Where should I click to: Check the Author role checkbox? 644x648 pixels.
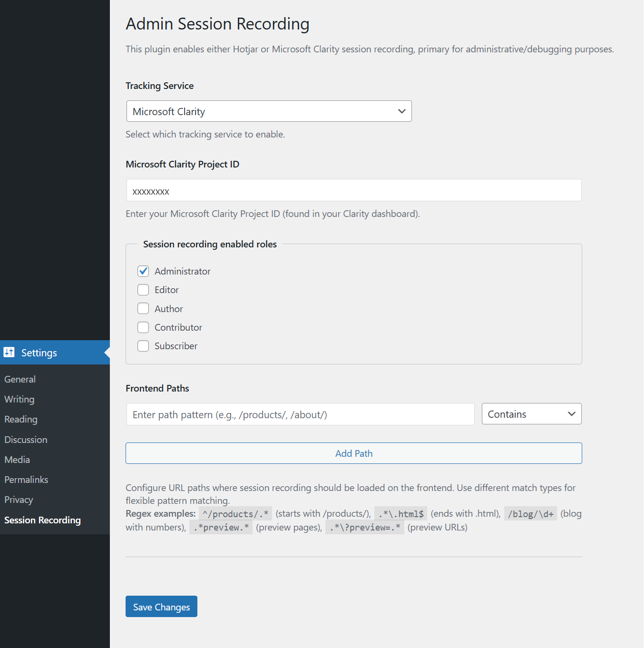coord(143,309)
